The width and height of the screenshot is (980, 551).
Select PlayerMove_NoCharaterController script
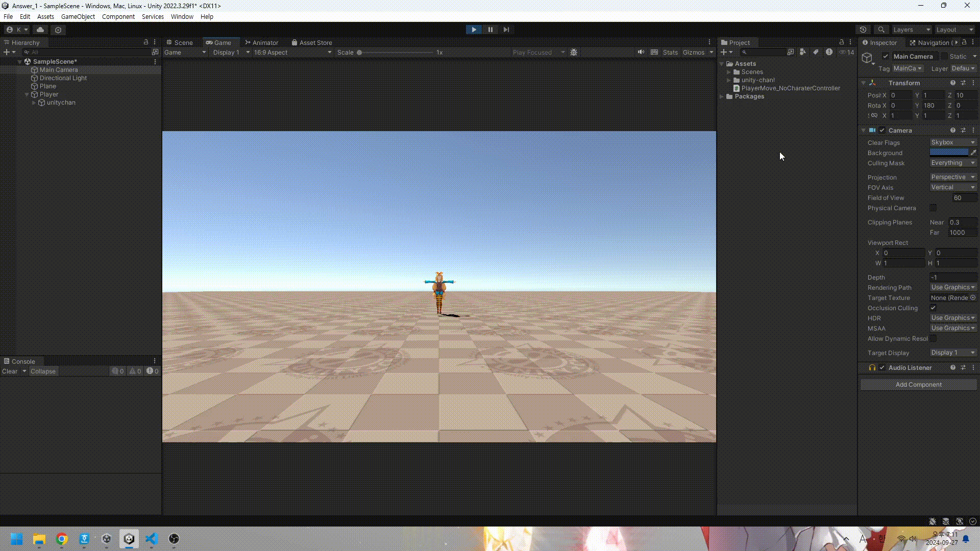[x=787, y=88]
